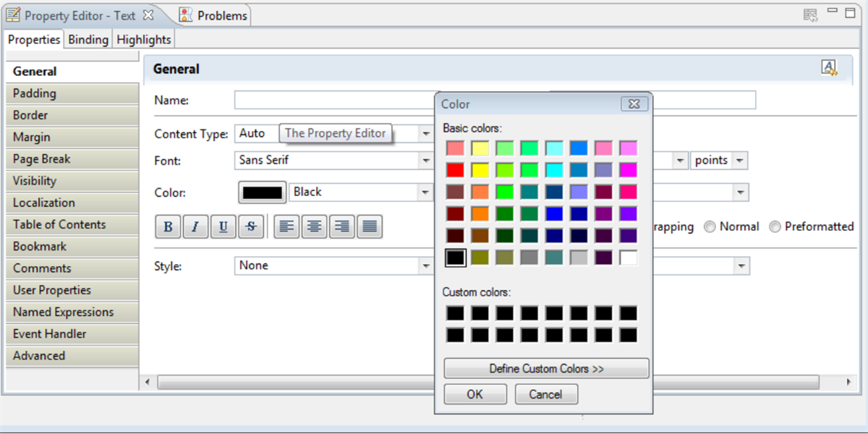Click the horizontal scrollbar right arrow
Viewport: 868px width, 434px height.
pos(849,382)
